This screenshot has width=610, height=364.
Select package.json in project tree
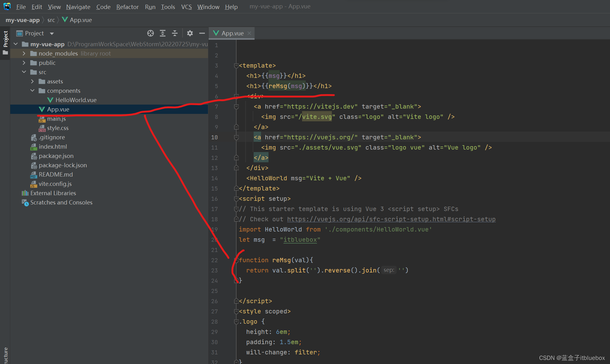[56, 156]
